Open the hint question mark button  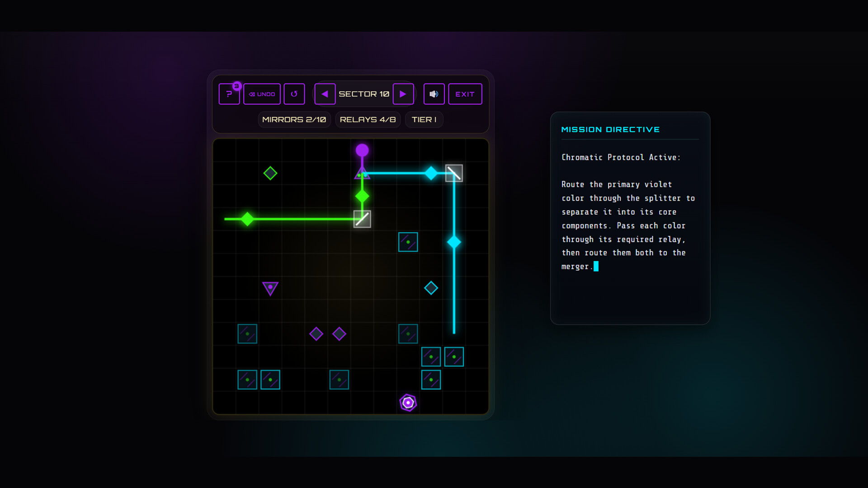(229, 94)
